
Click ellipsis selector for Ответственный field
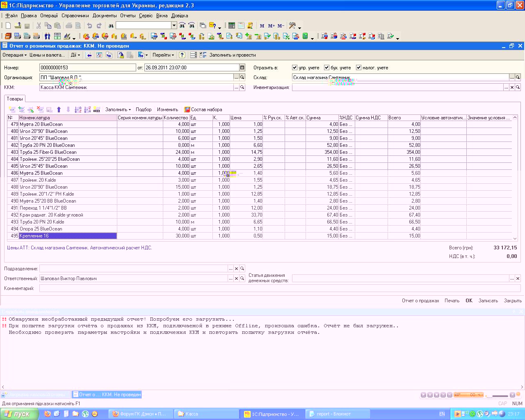click(231, 278)
